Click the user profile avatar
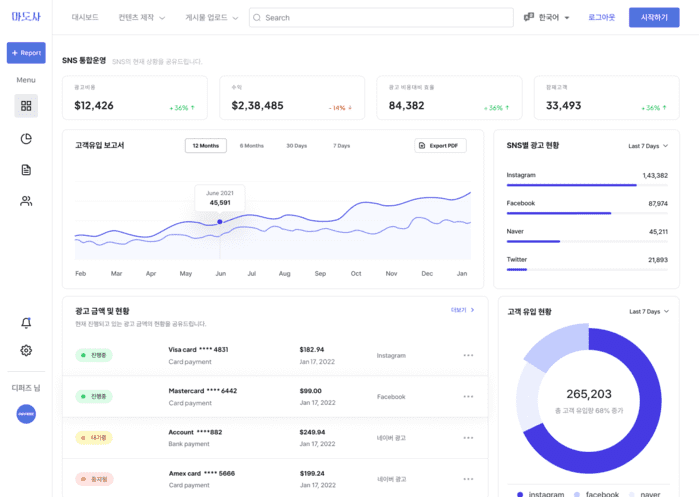The width and height of the screenshot is (699, 497). click(x=26, y=414)
